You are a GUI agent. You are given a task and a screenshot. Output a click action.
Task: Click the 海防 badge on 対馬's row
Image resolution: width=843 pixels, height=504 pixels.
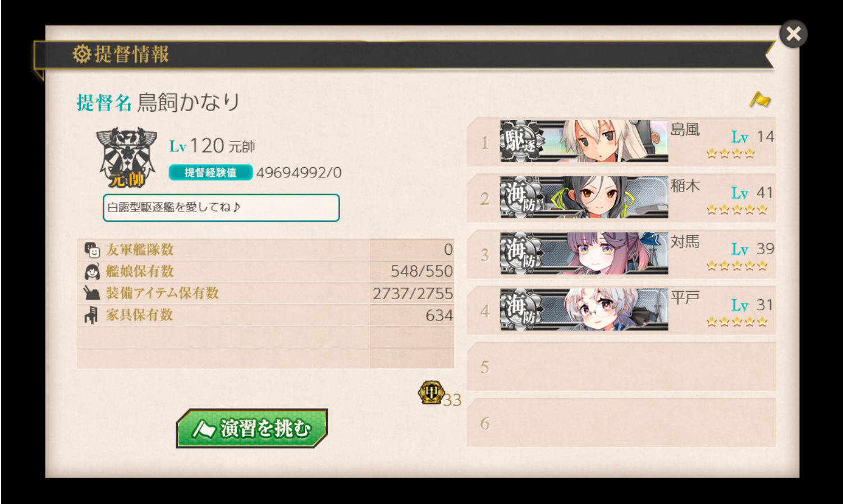point(522,253)
